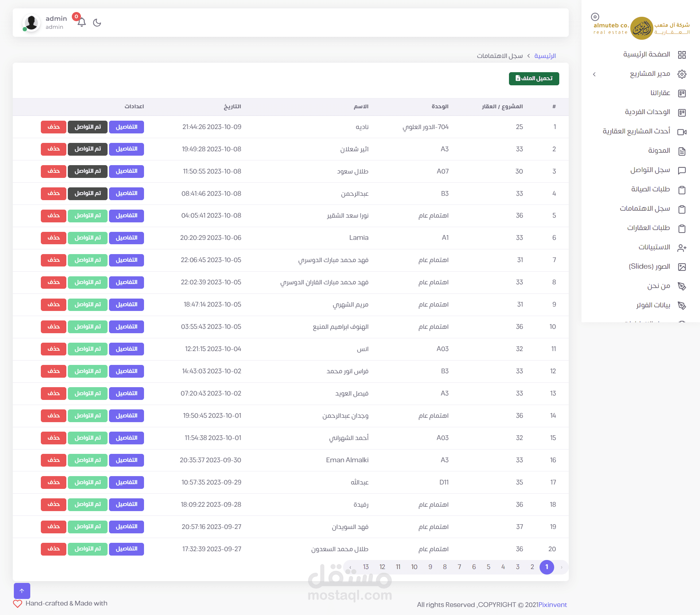The image size is (700, 615).
Task: Click scroll-to-top arrow button
Action: click(22, 591)
